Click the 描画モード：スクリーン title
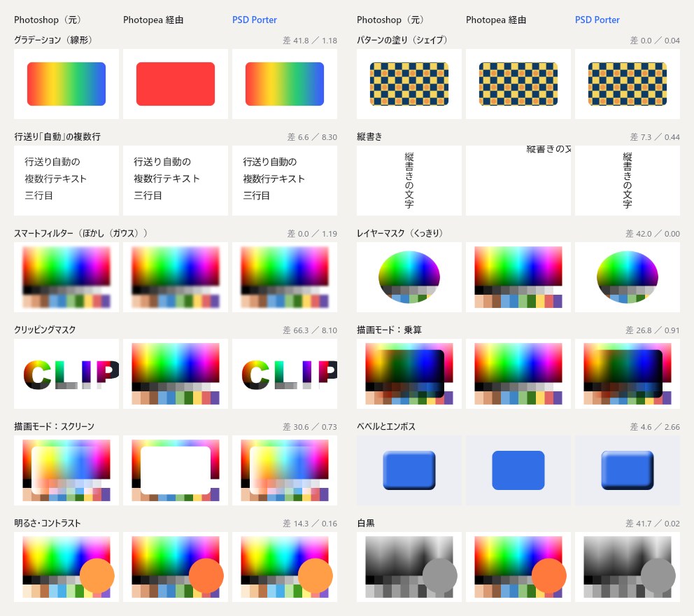694x616 pixels. [54, 426]
